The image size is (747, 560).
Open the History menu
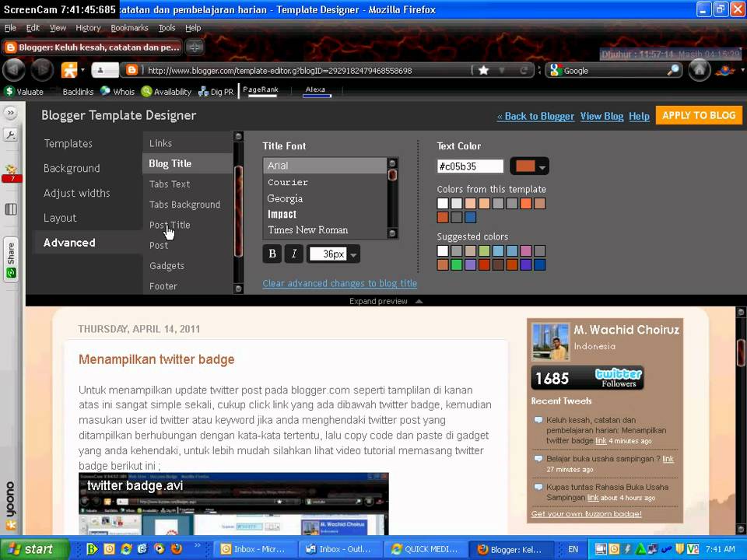pyautogui.click(x=88, y=28)
